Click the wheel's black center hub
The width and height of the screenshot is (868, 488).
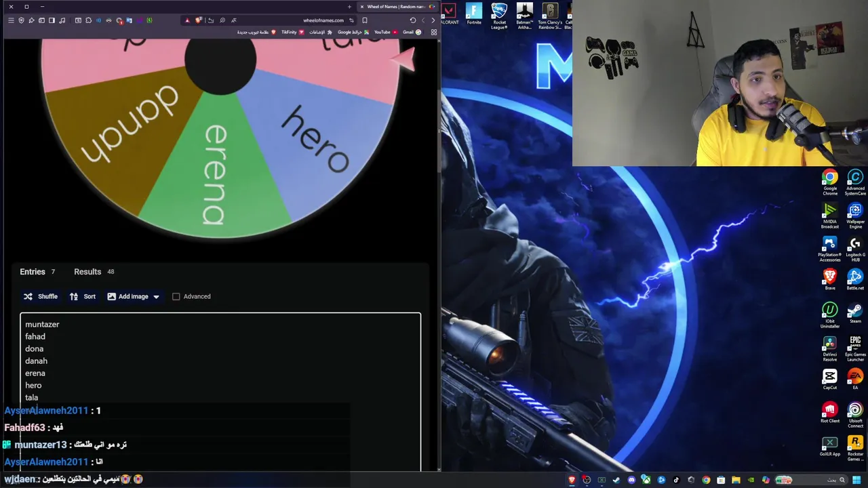click(x=220, y=61)
